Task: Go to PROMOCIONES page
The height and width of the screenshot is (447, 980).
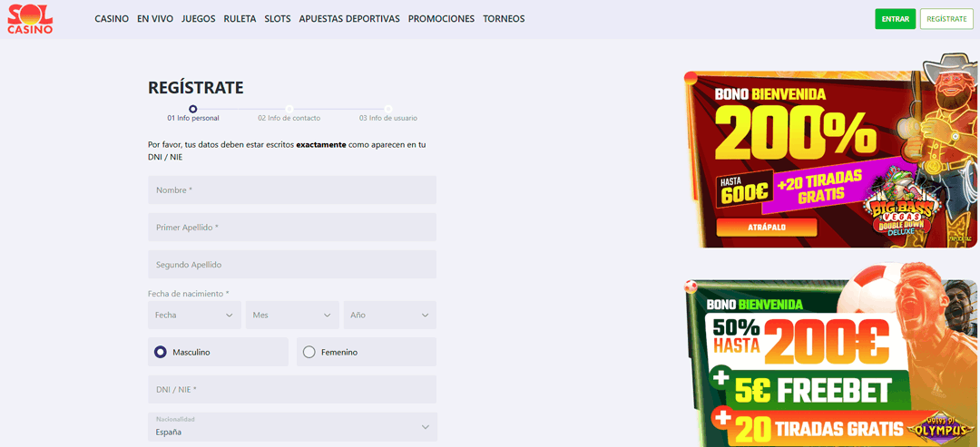Action: [x=441, y=19]
